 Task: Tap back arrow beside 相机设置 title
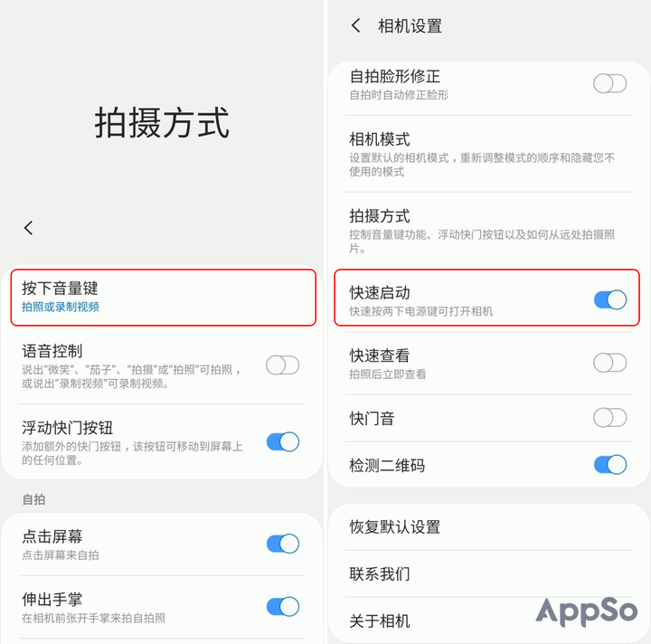coord(356,25)
